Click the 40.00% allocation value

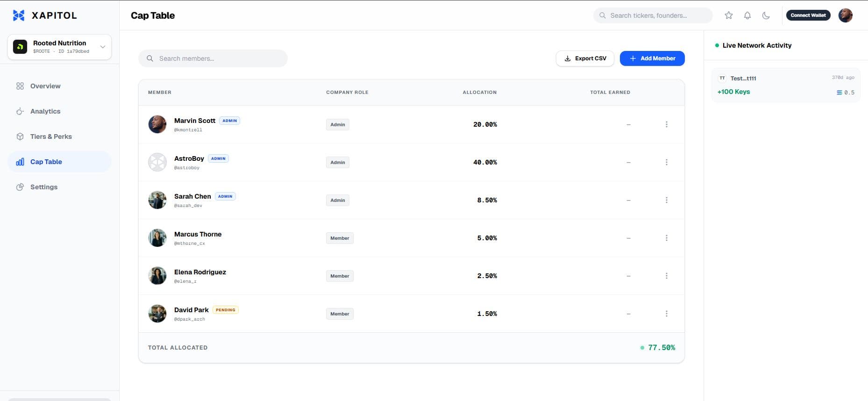click(485, 162)
